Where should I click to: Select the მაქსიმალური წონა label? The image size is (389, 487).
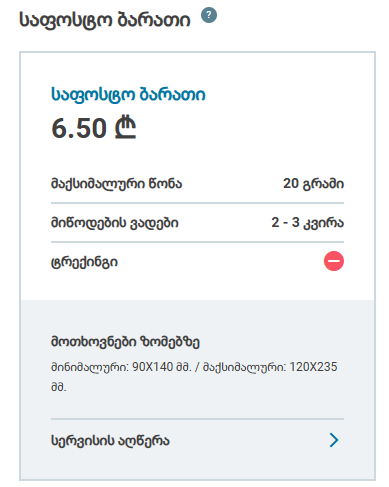116,184
